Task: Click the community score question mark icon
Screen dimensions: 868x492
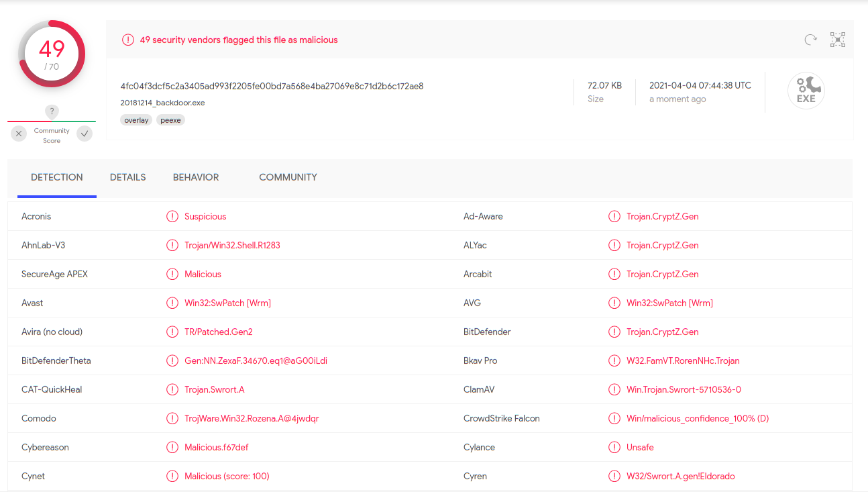Action: (x=52, y=111)
